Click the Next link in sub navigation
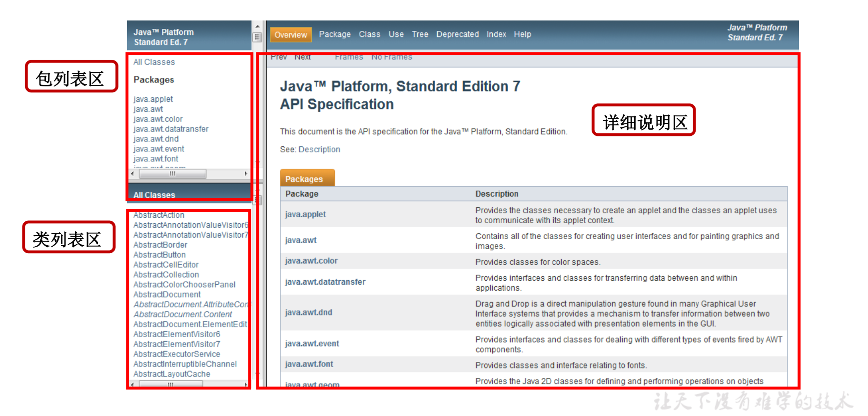Viewport: 868px width, 416px height. 303,57
